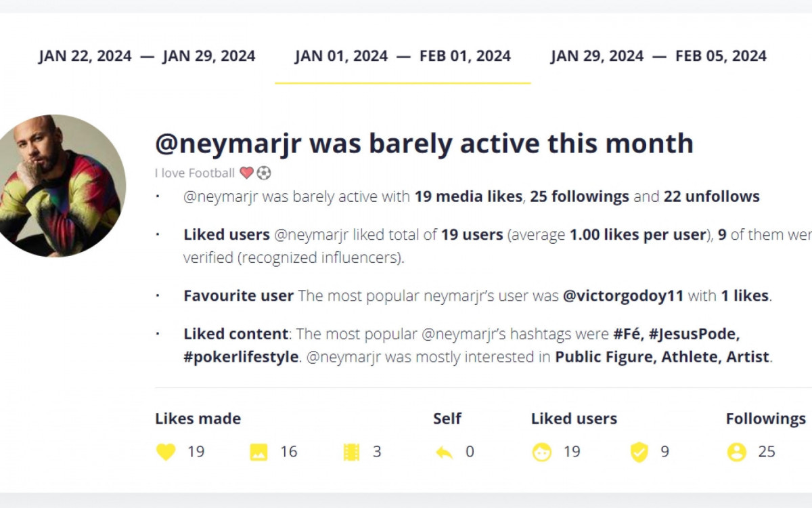The height and width of the screenshot is (508, 812).
Task: Click the #Fé hashtag
Action: 627,334
